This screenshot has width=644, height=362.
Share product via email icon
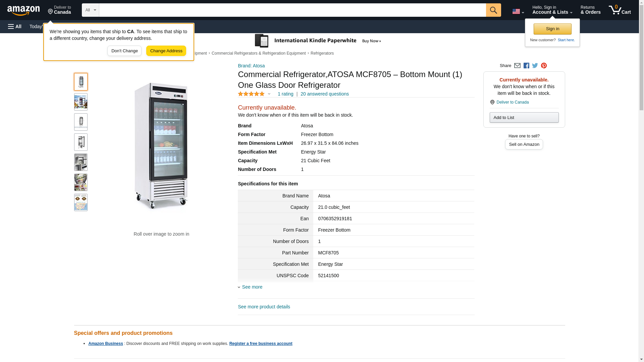517,66
